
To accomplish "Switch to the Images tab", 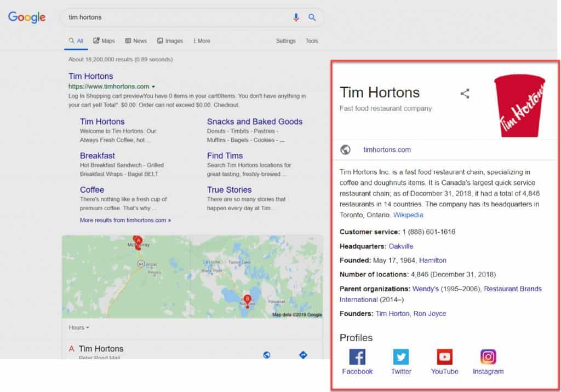I will [x=170, y=41].
